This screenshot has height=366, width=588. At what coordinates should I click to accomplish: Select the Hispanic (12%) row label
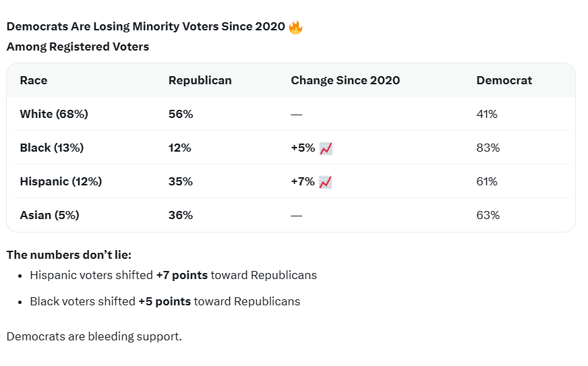coord(61,181)
